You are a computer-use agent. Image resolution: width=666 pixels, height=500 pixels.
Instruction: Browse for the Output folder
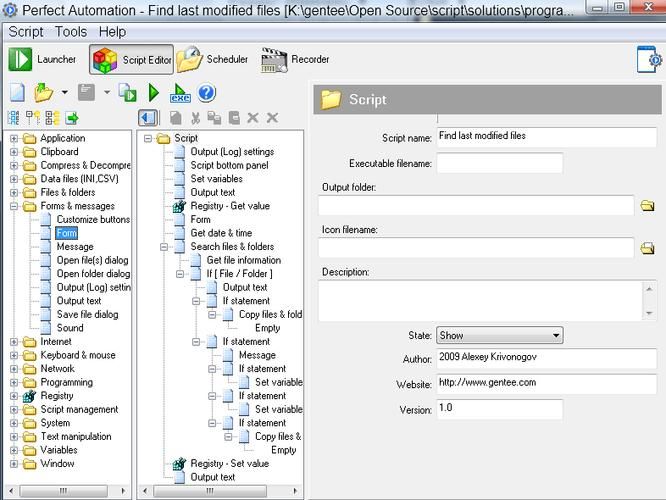[x=647, y=205]
